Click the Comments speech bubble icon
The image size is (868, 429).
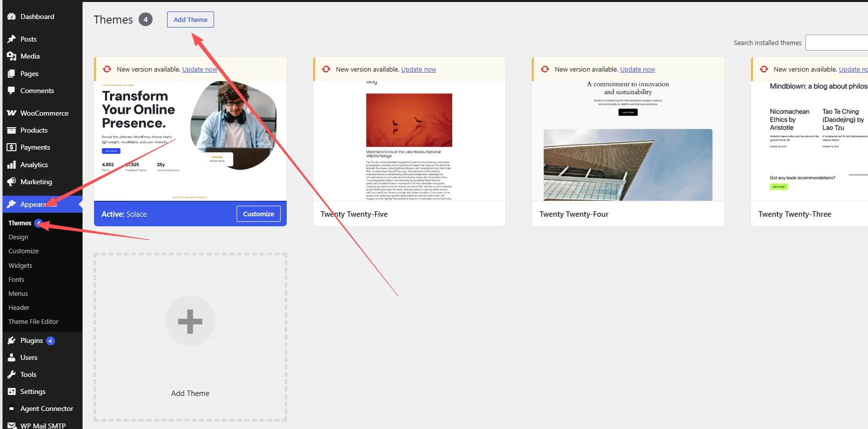pyautogui.click(x=12, y=91)
